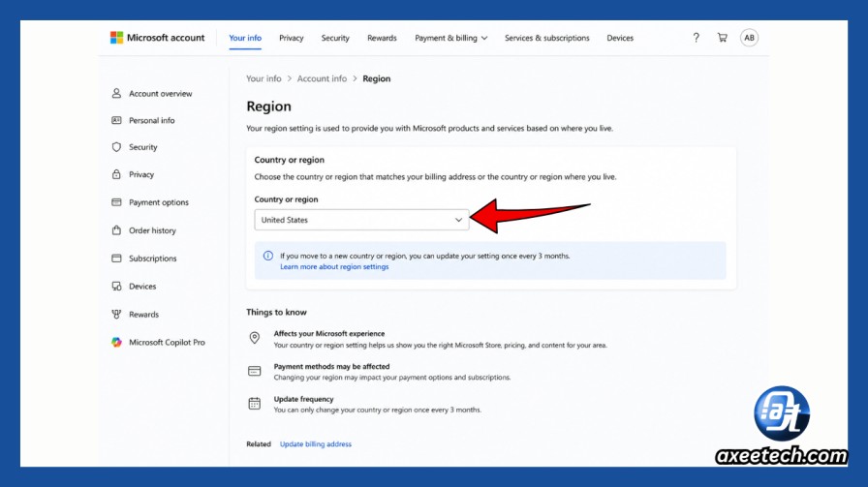Click the Rewards trophy icon in sidebar
Image resolution: width=868 pixels, height=487 pixels.
coord(116,314)
